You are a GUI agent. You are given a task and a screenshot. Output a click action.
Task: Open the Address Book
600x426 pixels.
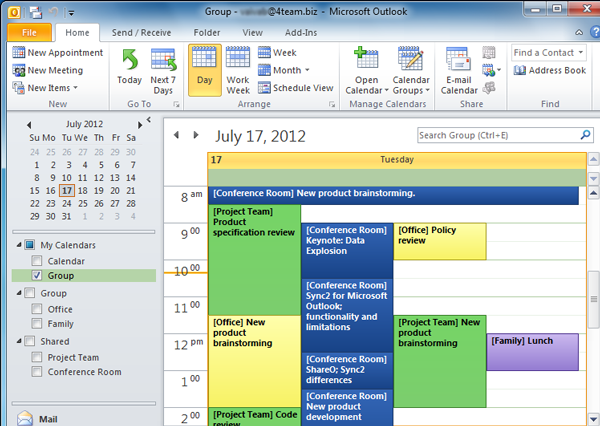550,71
